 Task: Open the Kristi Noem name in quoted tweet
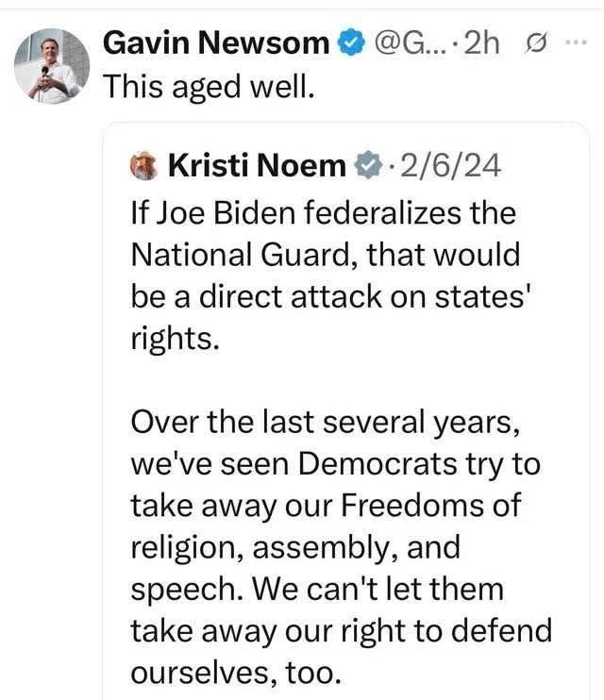(x=257, y=166)
